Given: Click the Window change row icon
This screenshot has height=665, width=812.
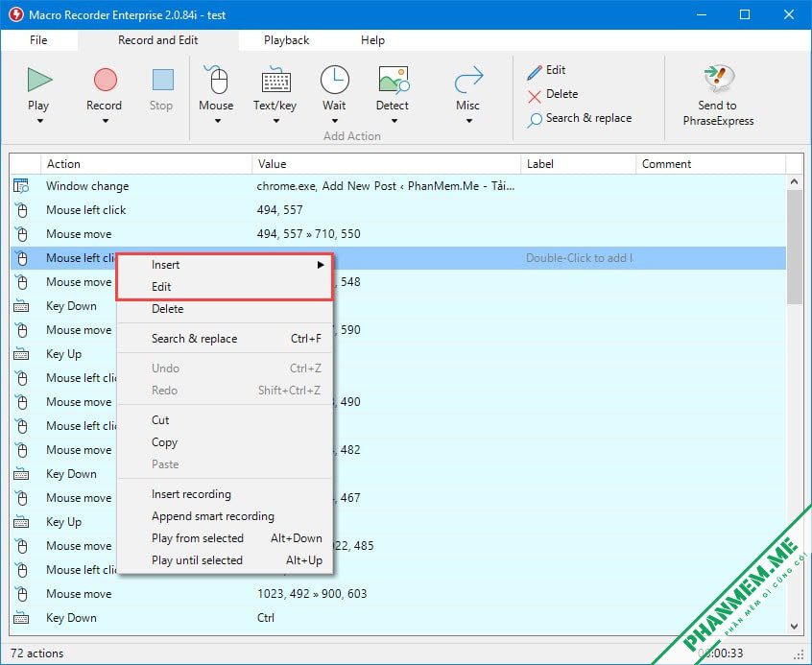Looking at the screenshot, I should [x=21, y=186].
